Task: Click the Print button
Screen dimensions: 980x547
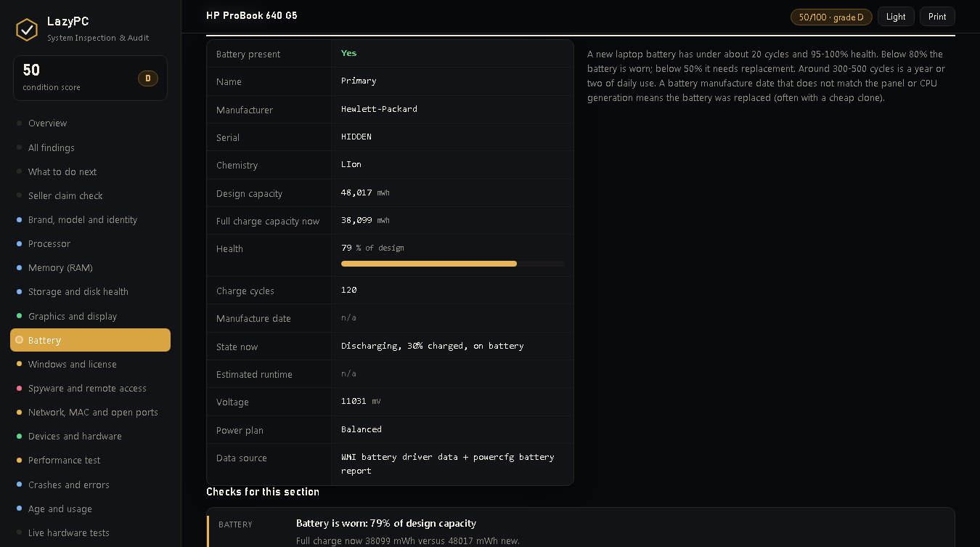Action: [x=937, y=17]
